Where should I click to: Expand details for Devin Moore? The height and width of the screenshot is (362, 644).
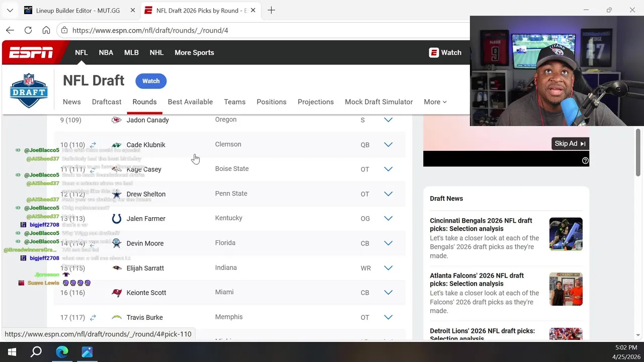(x=388, y=243)
